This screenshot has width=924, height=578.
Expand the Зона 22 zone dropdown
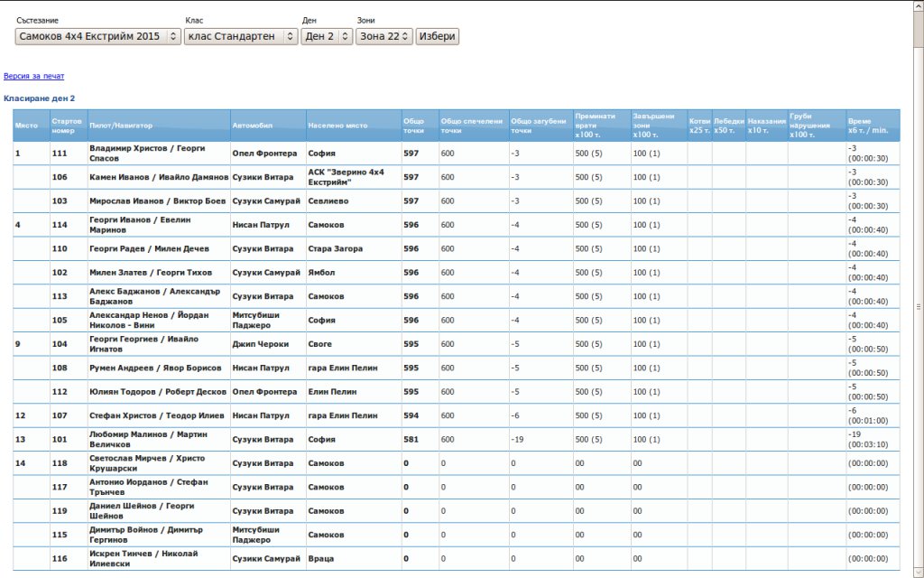coord(383,36)
